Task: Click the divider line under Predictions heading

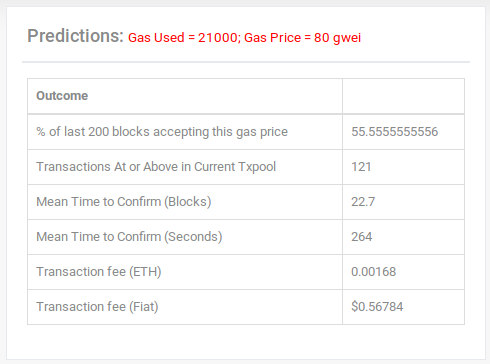Action: click(x=246, y=62)
